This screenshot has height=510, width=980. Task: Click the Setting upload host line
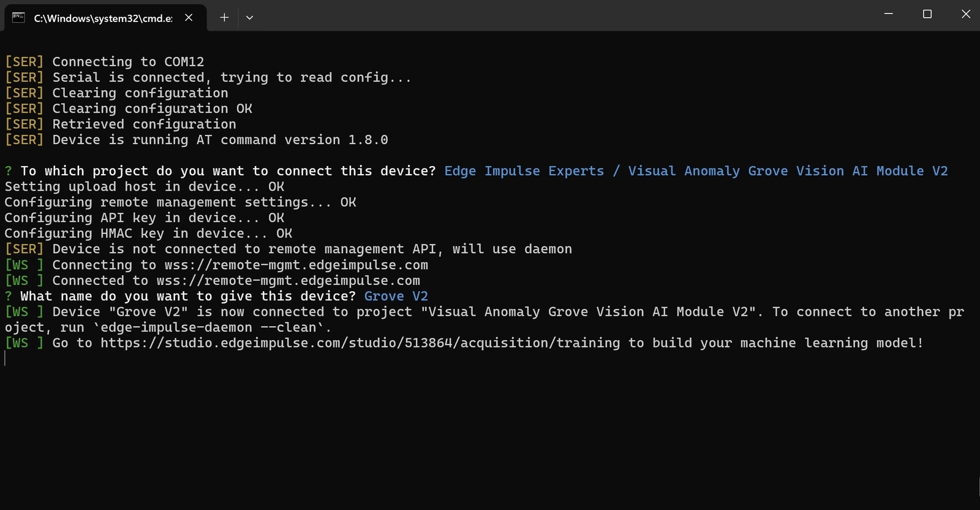point(145,186)
